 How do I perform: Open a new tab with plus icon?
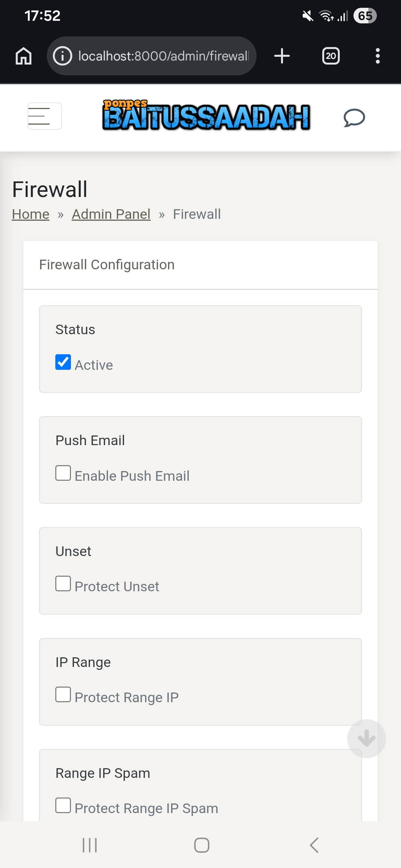(282, 56)
